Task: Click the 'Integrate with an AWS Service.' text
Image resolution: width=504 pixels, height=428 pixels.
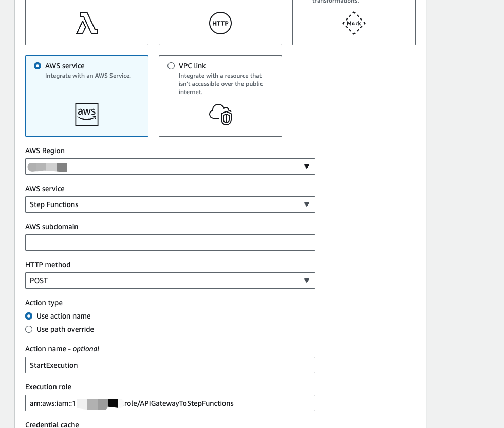Action: [88, 76]
